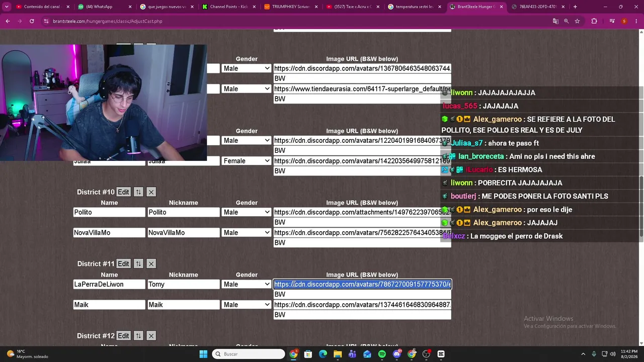This screenshot has width=644, height=362.
Task: Click the browser forward arrow
Action: [20, 21]
